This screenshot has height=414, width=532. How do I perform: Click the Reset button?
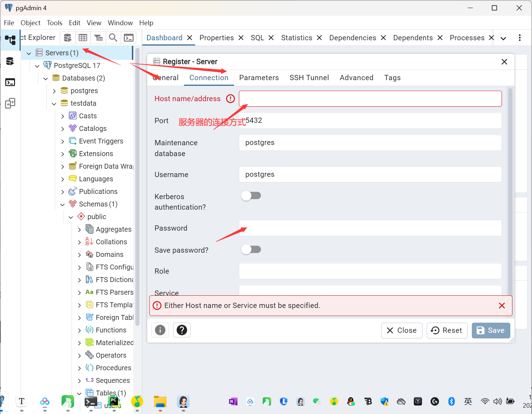click(x=447, y=330)
